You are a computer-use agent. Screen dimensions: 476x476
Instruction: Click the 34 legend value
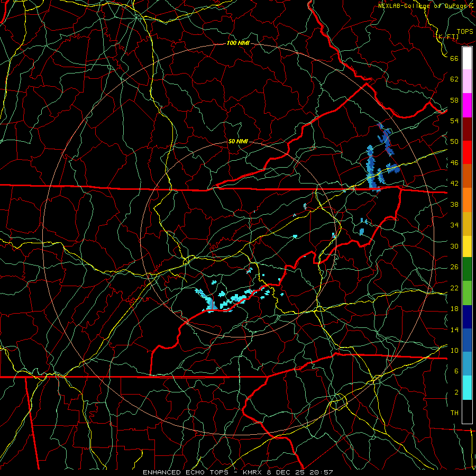[x=454, y=225]
